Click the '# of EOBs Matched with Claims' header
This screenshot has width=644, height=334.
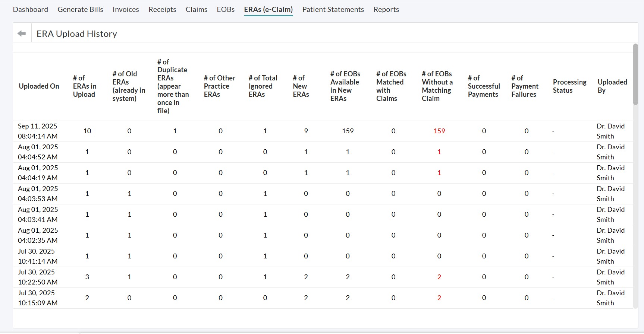click(391, 86)
